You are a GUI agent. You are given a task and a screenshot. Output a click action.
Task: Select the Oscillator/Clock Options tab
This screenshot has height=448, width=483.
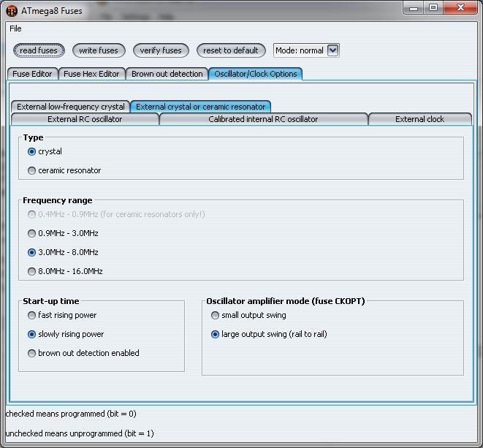click(255, 74)
